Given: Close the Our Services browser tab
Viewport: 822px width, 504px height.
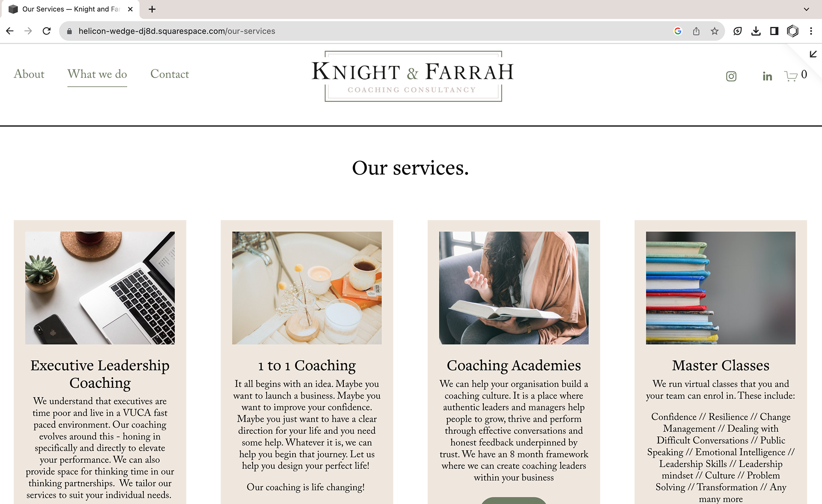Looking at the screenshot, I should (130, 9).
